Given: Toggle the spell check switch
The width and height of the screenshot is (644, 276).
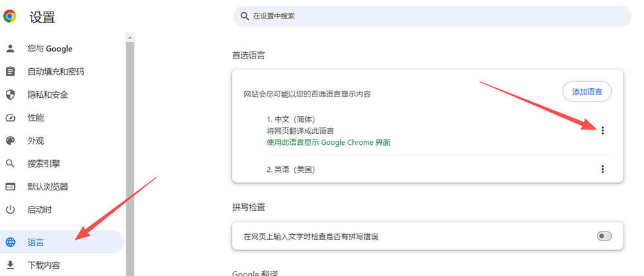Looking at the screenshot, I should click(603, 236).
